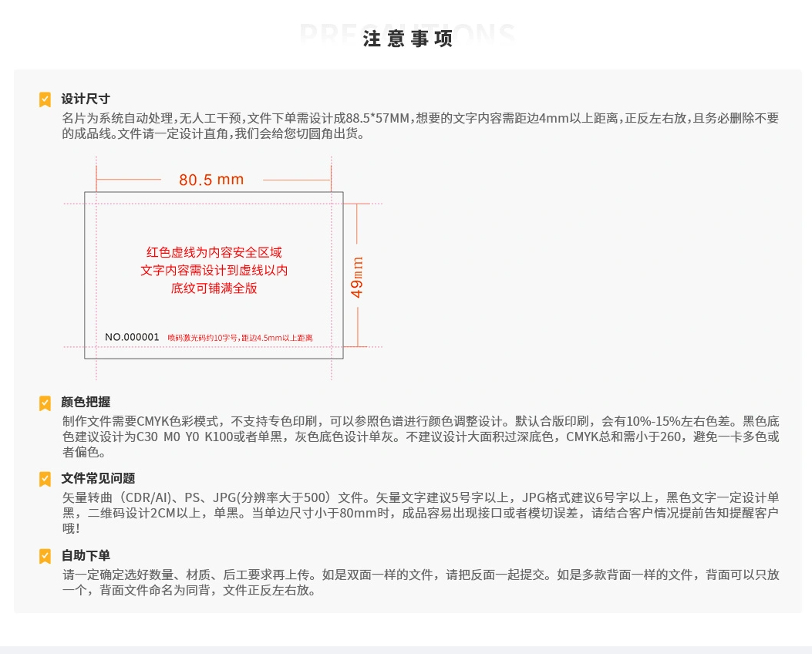Click the bookmark icon beside 自助下单

coord(45,555)
